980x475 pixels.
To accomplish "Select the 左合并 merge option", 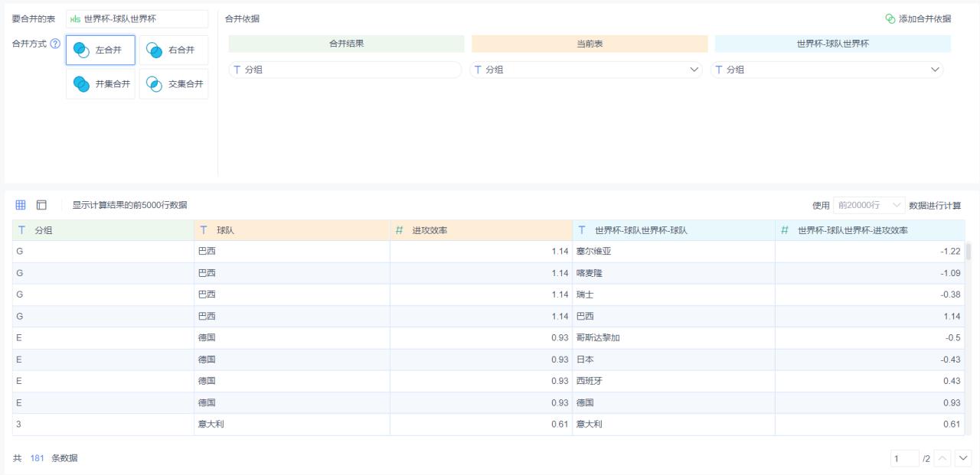I will (x=100, y=50).
